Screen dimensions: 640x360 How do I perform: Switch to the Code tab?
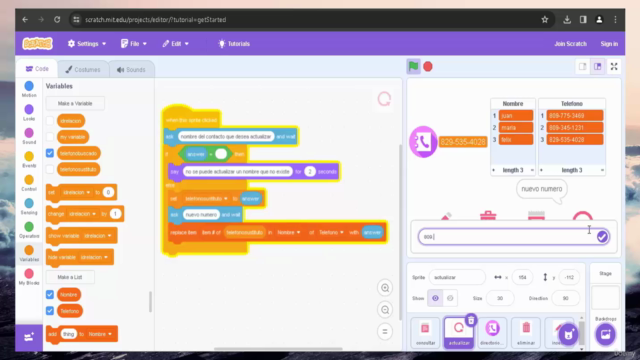pos(37,69)
